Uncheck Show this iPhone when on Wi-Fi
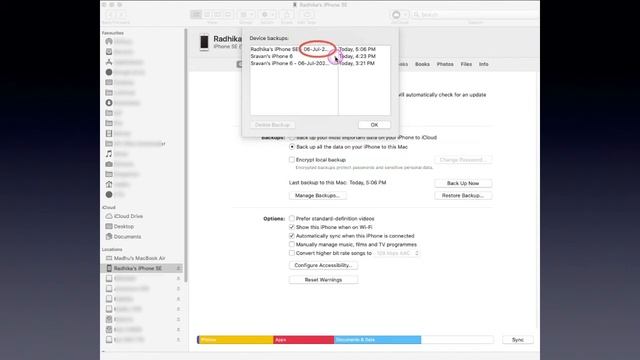Viewport: 640px width, 360px height. (292, 227)
